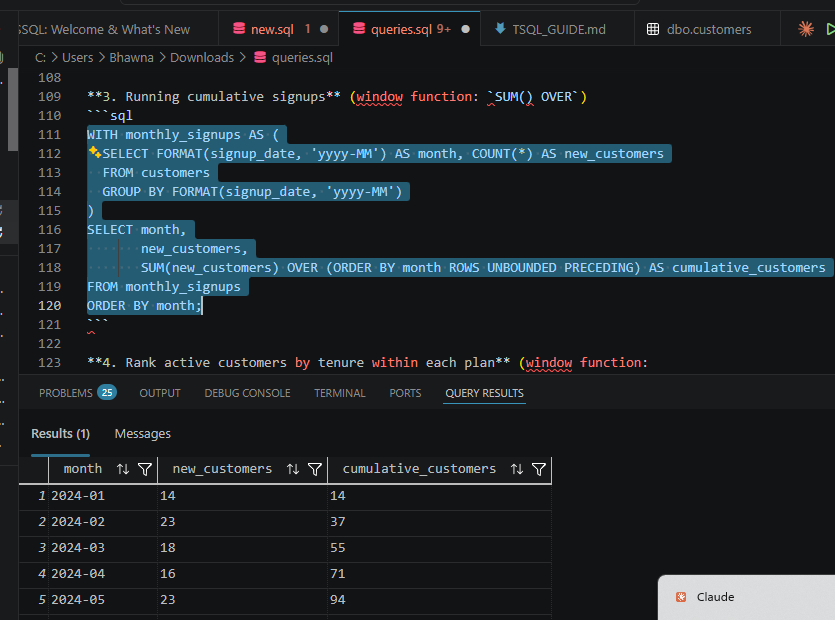Click the 2024-05 month cell
Screen dimensions: 835x620
tap(103, 600)
